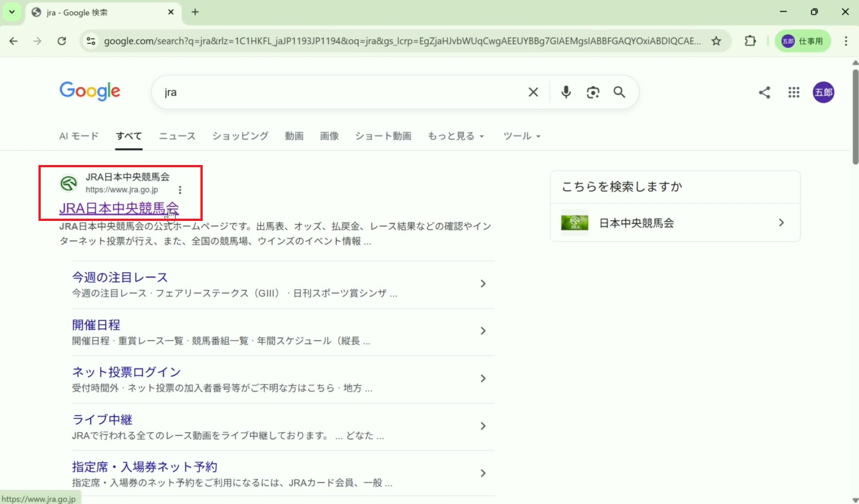Viewport: 859px width, 504px height.
Task: Open the Chrome extensions puzzle icon
Action: point(750,41)
